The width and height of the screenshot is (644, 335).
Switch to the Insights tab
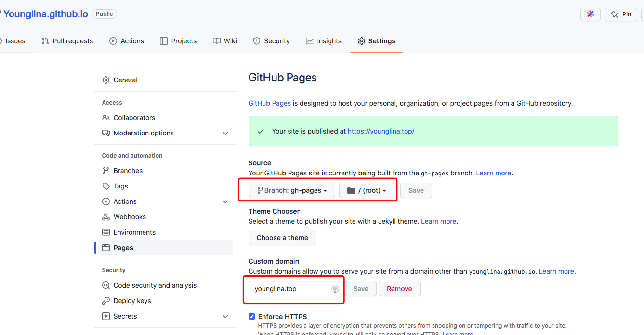[x=324, y=41]
